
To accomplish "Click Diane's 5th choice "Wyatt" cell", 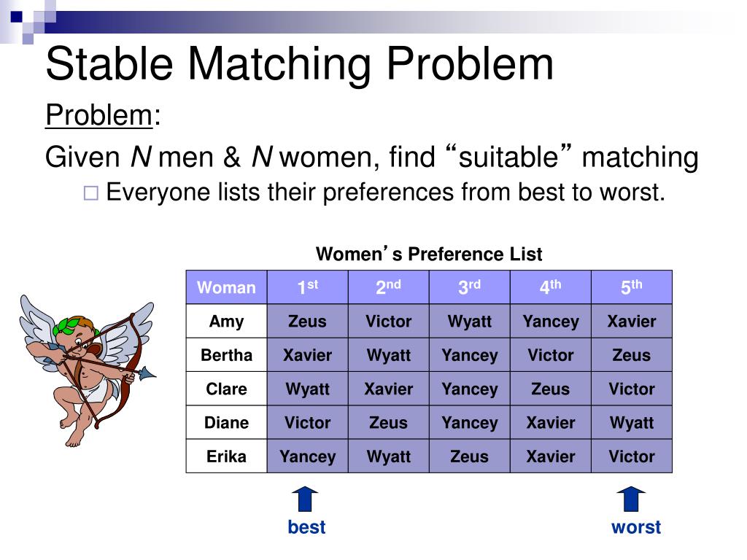I will tap(631, 423).
